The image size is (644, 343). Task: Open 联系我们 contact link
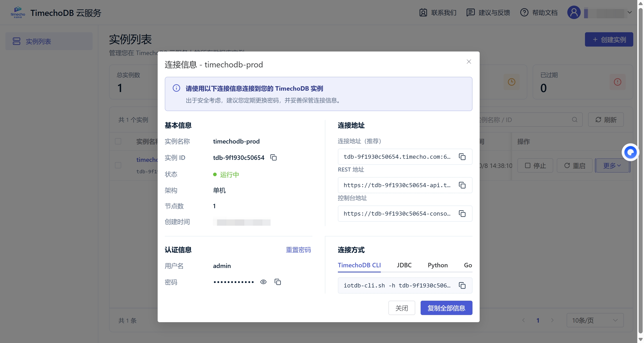438,13
